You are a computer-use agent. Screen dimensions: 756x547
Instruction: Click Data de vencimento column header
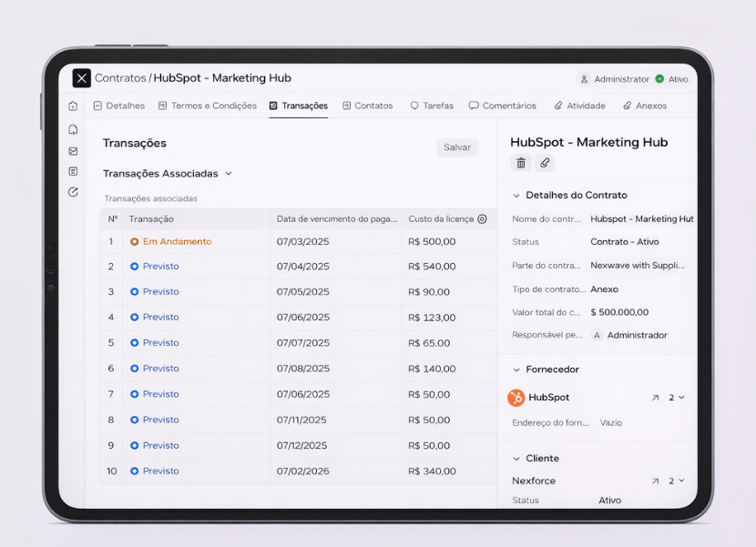(x=336, y=219)
